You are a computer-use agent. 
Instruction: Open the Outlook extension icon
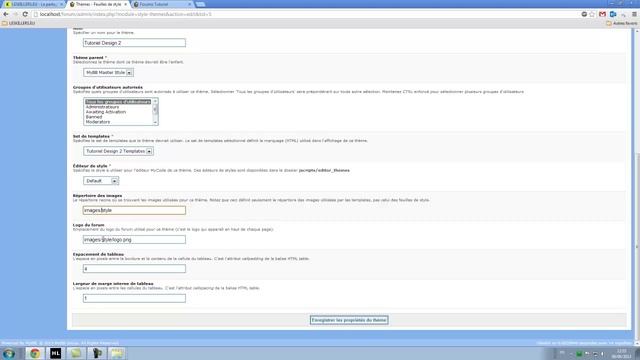613,14
